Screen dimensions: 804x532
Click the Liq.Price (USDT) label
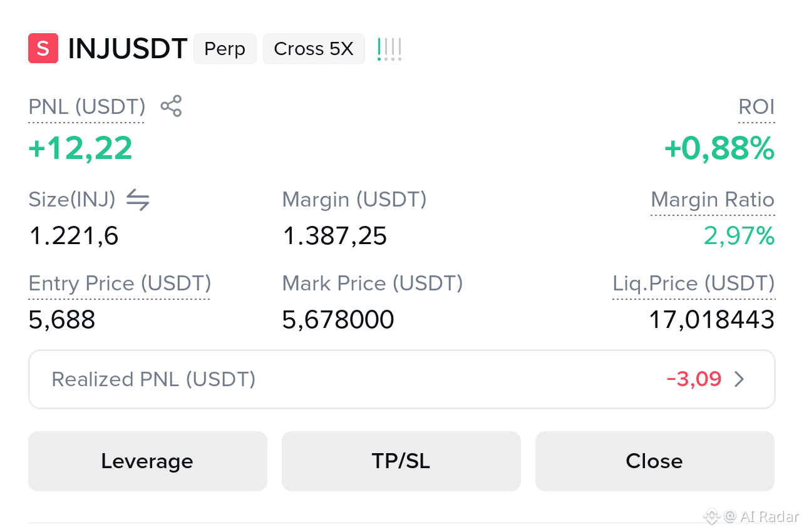click(694, 284)
